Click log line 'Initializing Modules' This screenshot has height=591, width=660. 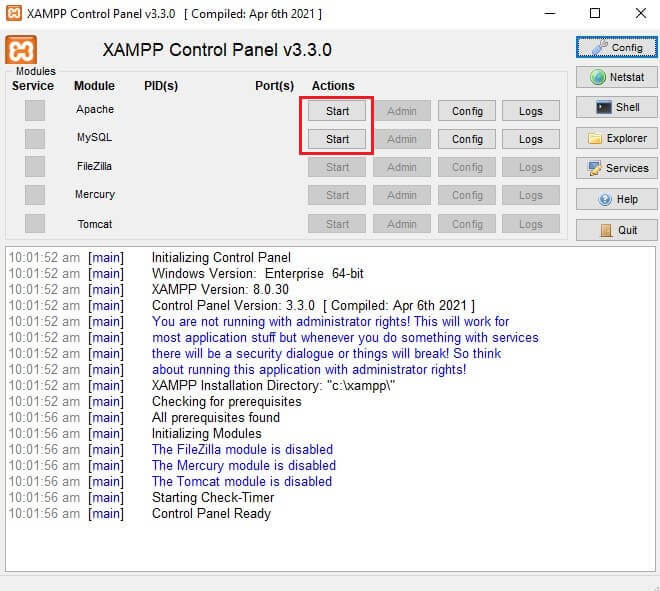pyautogui.click(x=207, y=434)
